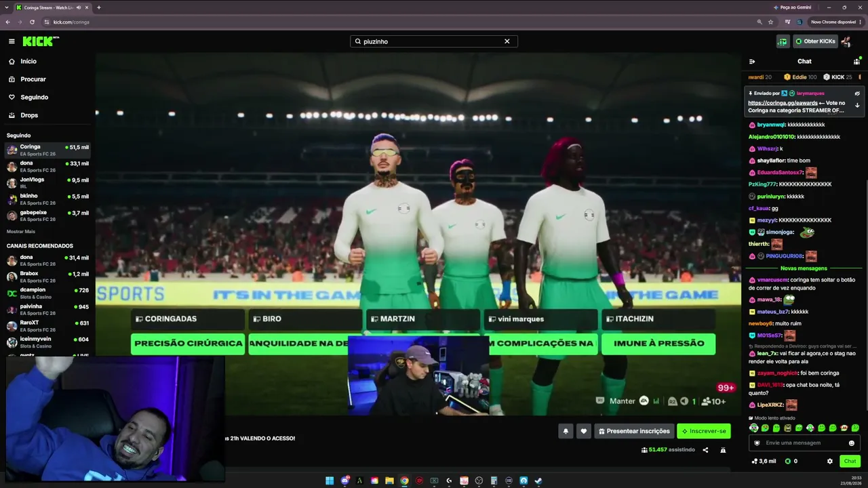Open File Explorer from the taskbar
This screenshot has height=488, width=868.
tap(389, 481)
